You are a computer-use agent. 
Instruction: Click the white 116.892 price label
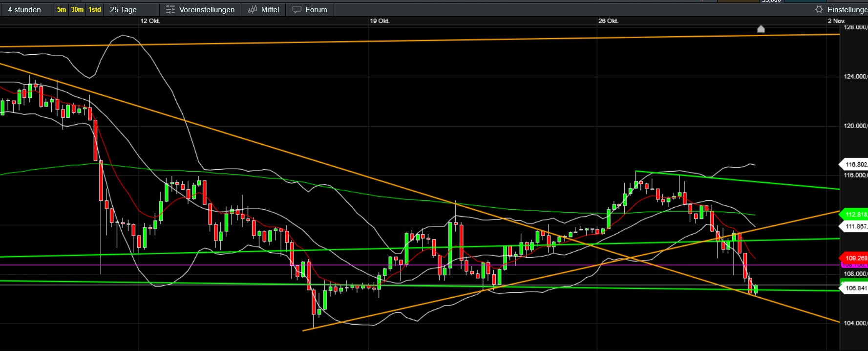[x=855, y=165]
